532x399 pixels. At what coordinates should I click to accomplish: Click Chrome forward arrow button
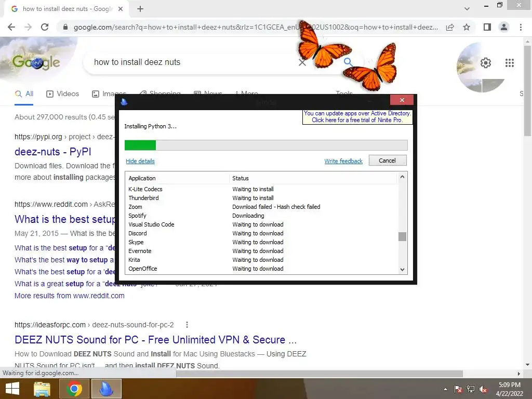28,27
